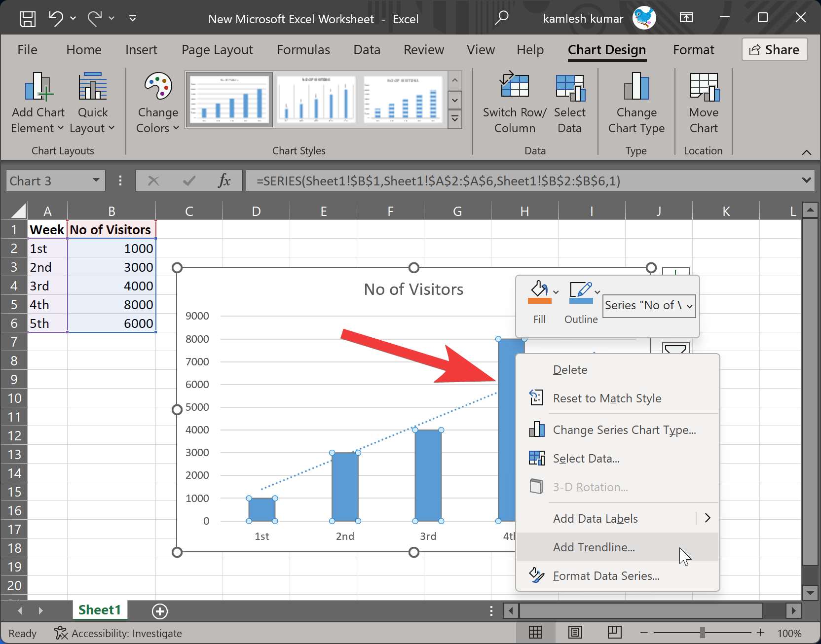Image resolution: width=821 pixels, height=644 pixels.
Task: Click the Search magnifier icon
Action: [x=502, y=18]
